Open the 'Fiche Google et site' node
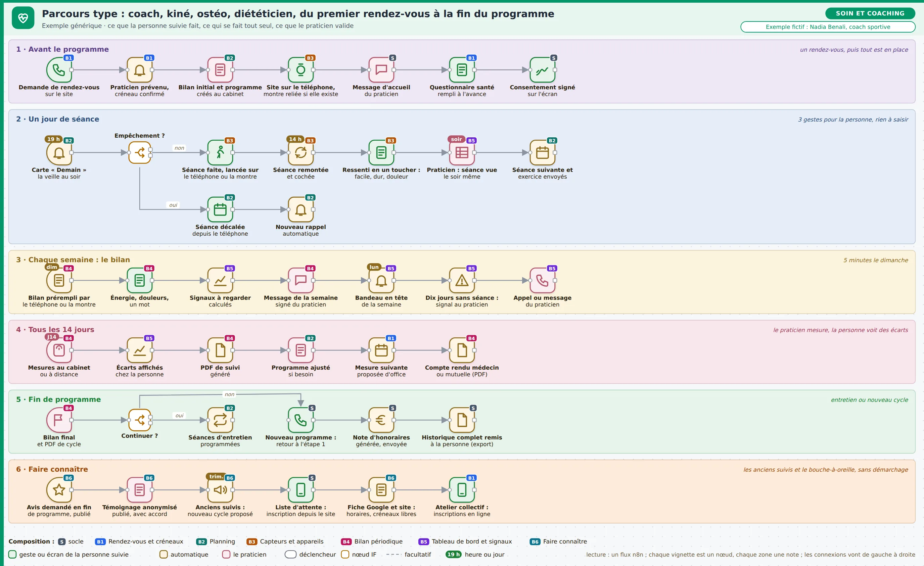 coord(381,490)
